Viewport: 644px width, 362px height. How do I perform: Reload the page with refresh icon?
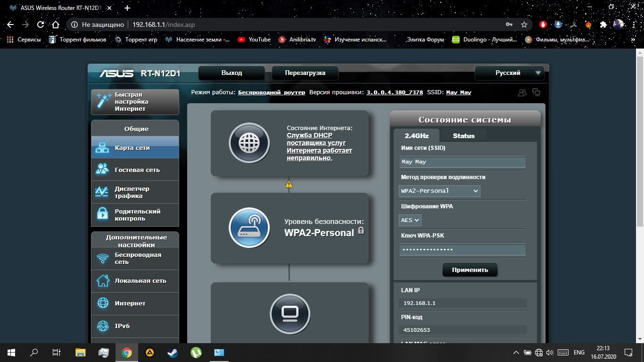click(41, 25)
